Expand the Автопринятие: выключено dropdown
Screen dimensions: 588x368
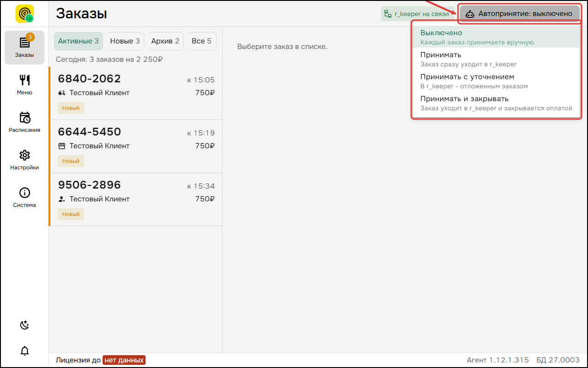519,14
